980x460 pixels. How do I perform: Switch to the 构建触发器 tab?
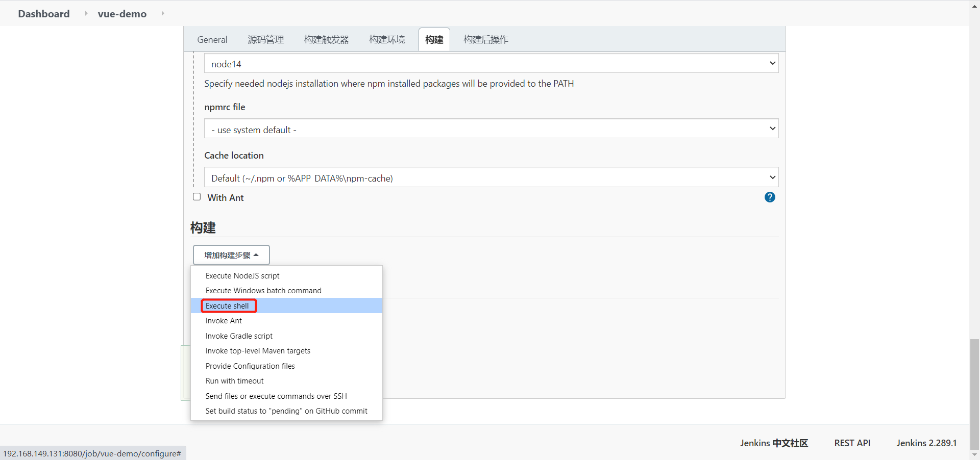pos(327,40)
